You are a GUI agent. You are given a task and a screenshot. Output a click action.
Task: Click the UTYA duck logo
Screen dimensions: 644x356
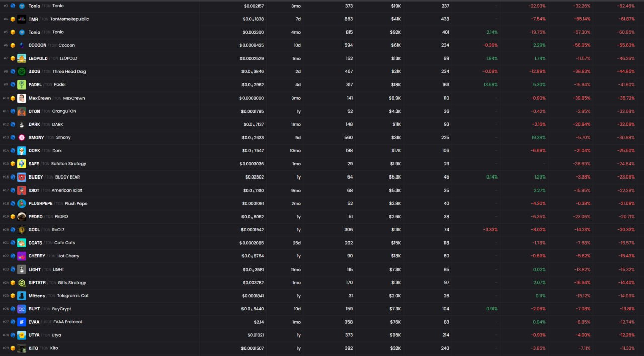point(22,335)
